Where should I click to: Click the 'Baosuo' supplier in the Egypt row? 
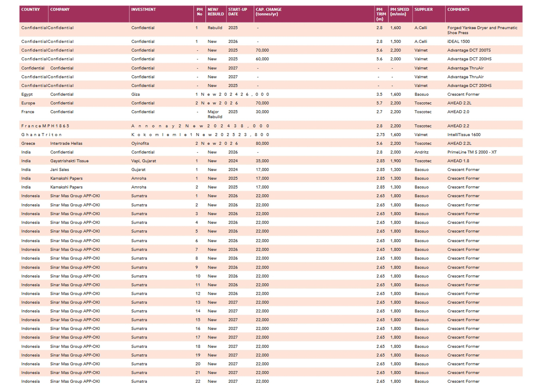coord(421,95)
